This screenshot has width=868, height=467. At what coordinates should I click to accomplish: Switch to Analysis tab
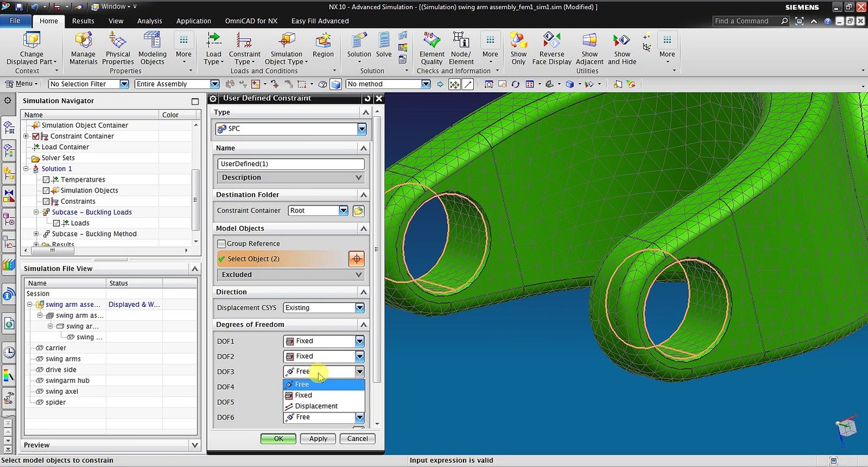tap(150, 21)
